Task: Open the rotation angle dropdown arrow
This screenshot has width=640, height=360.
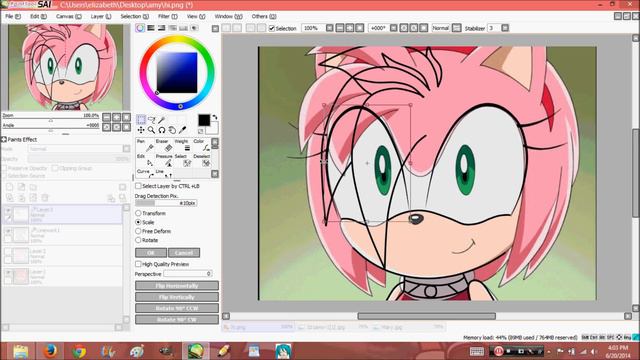Action: tap(393, 28)
